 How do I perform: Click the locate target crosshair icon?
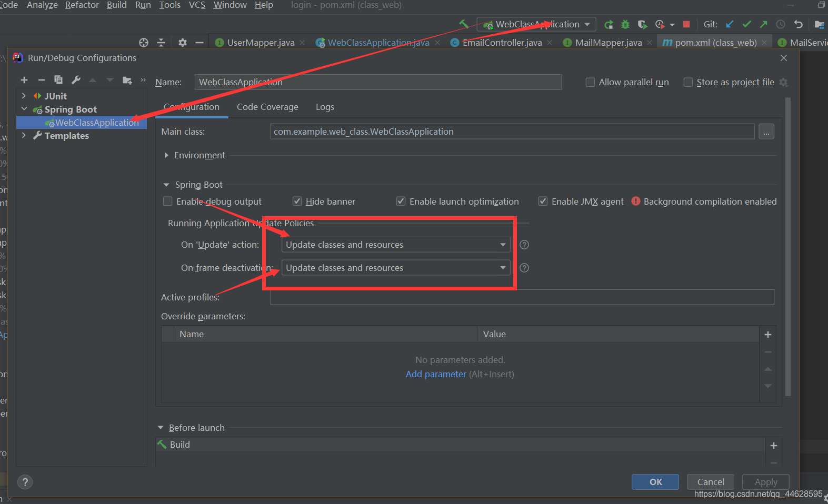144,43
